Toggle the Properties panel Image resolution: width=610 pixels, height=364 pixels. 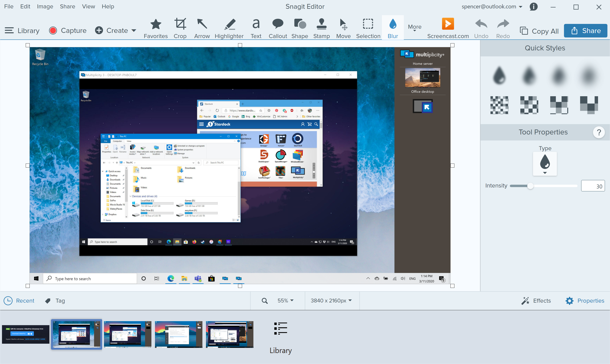[x=585, y=300]
